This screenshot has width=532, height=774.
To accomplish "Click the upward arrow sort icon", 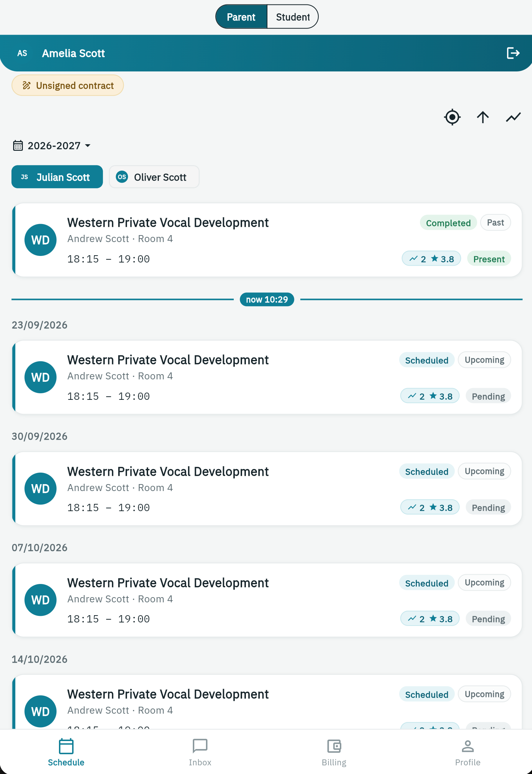I will pyautogui.click(x=483, y=117).
